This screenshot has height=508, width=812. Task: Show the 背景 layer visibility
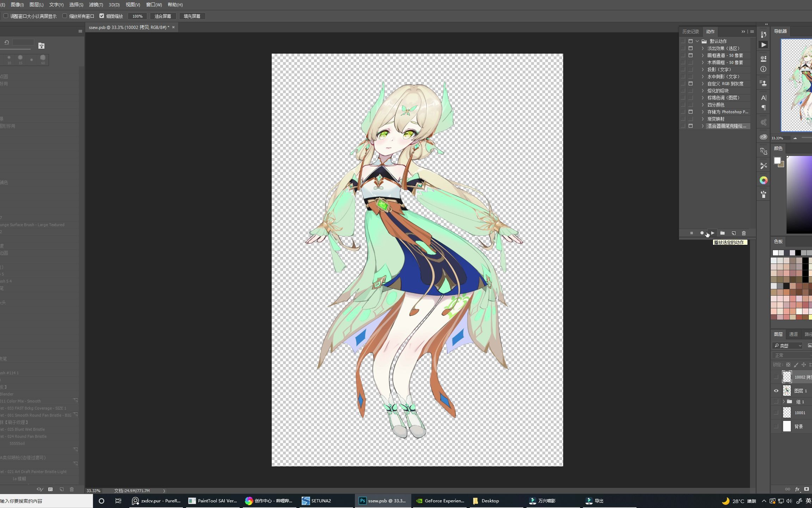(x=776, y=426)
